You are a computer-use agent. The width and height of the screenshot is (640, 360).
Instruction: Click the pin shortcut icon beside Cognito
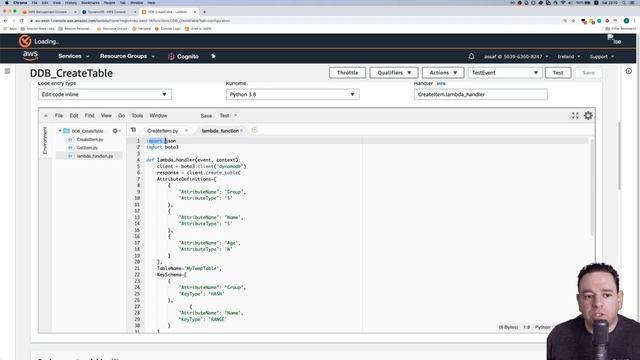(x=213, y=56)
